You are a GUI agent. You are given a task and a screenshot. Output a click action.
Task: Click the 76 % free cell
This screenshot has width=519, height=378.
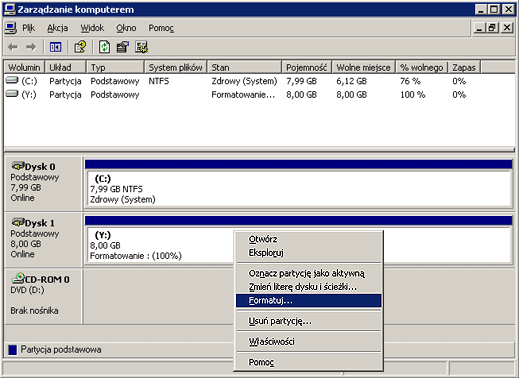coord(410,81)
